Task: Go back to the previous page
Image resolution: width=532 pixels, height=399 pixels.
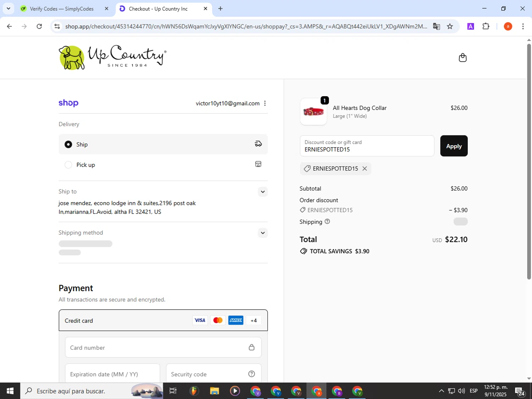Action: [10, 26]
